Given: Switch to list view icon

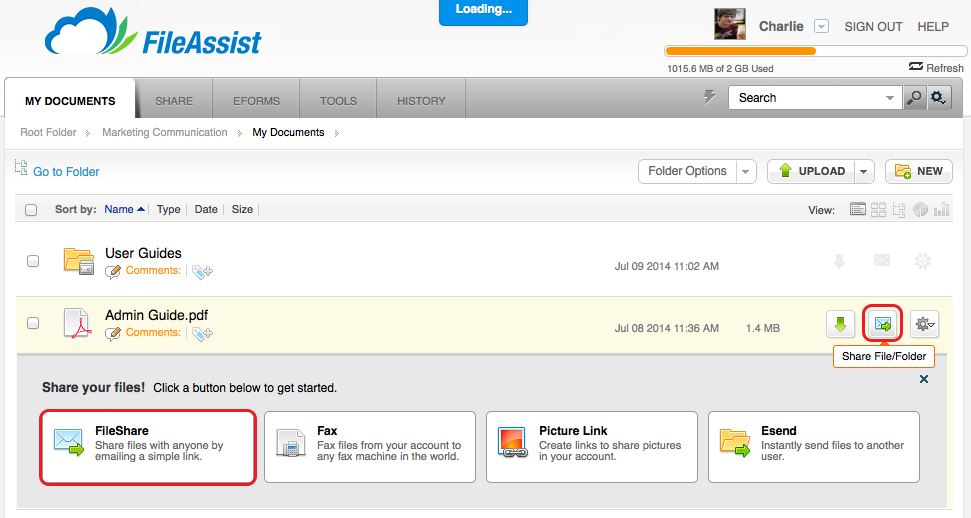Looking at the screenshot, I should (858, 209).
